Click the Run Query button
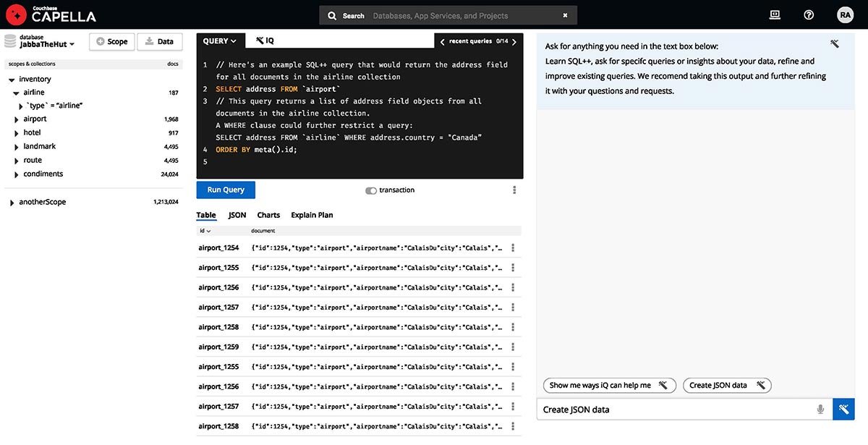This screenshot has width=868, height=445. point(225,189)
